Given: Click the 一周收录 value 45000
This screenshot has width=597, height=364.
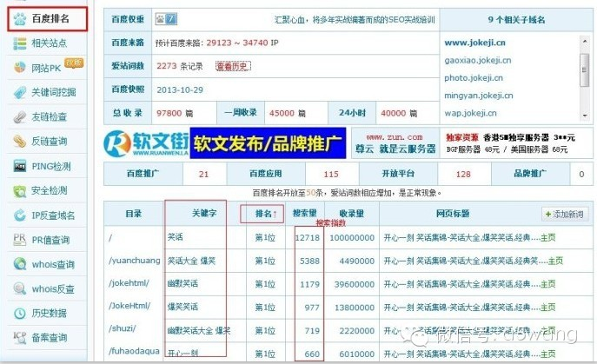Looking at the screenshot, I should coord(282,113).
